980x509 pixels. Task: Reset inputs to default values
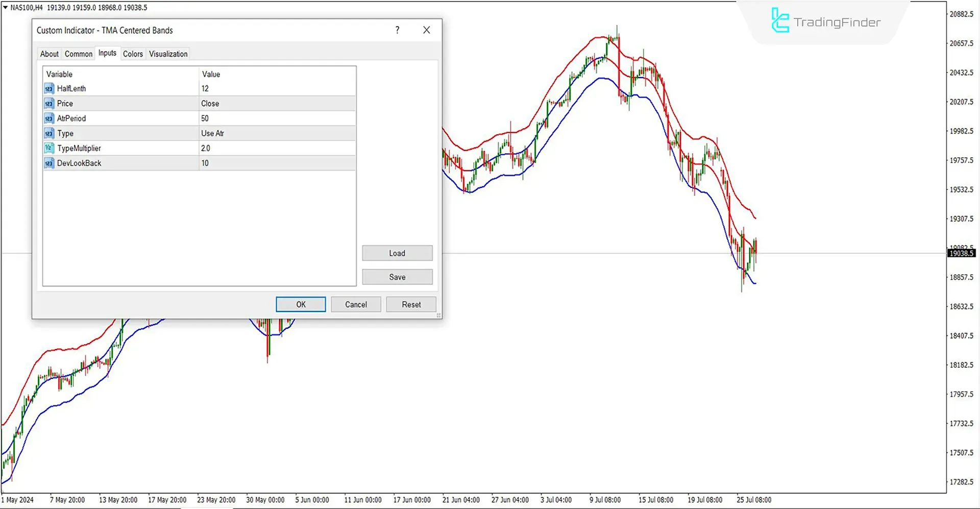coord(411,304)
